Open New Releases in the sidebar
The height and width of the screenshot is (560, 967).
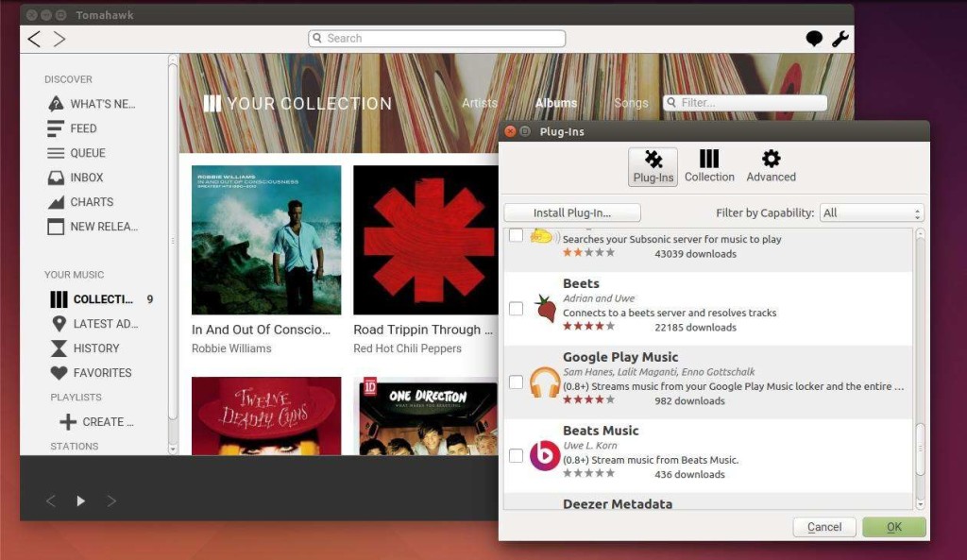[93, 227]
